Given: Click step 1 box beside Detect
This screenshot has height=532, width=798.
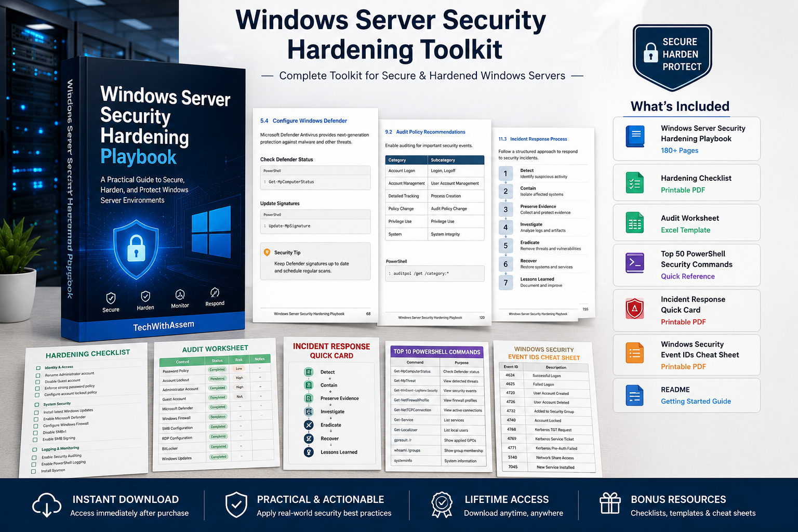Looking at the screenshot, I should 506,174.
